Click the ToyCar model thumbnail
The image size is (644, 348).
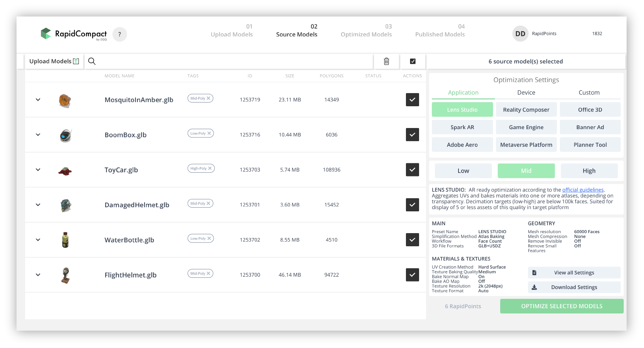(x=65, y=171)
